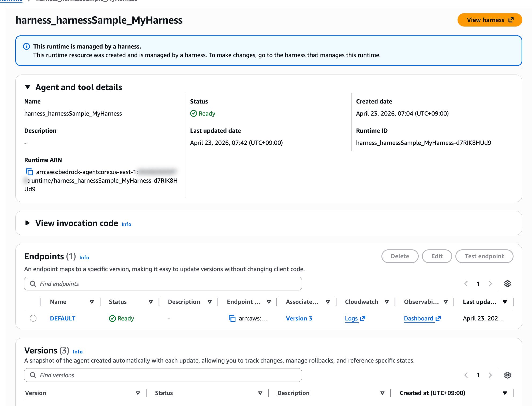
Task: Sort versions by Created at column
Action: 505,393
